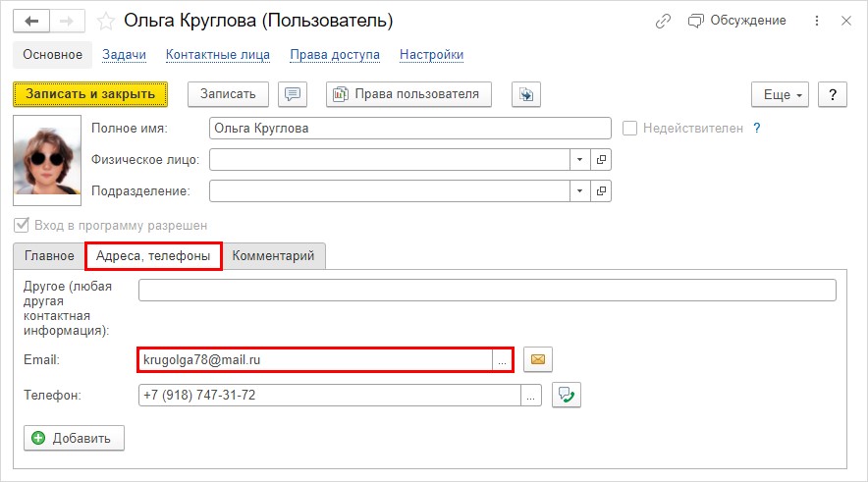This screenshot has height=482, width=868.
Task: Switch to the Главное tab
Action: click(49, 255)
